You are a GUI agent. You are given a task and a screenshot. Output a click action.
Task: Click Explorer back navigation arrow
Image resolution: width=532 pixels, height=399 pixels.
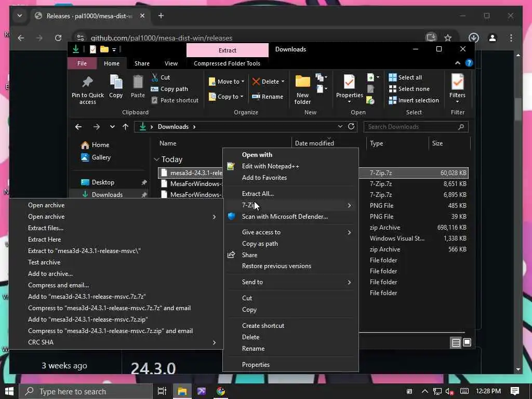(78, 127)
